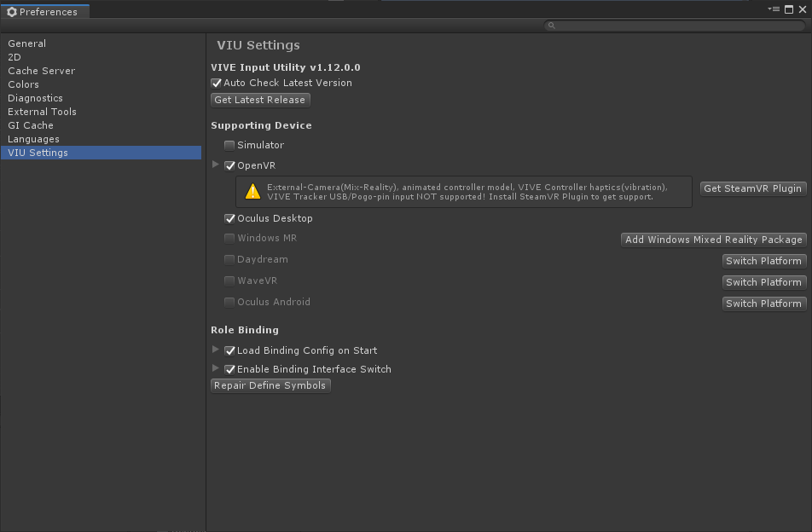Uncheck the OpenVR device checkbox
812x532 pixels.
pos(229,165)
